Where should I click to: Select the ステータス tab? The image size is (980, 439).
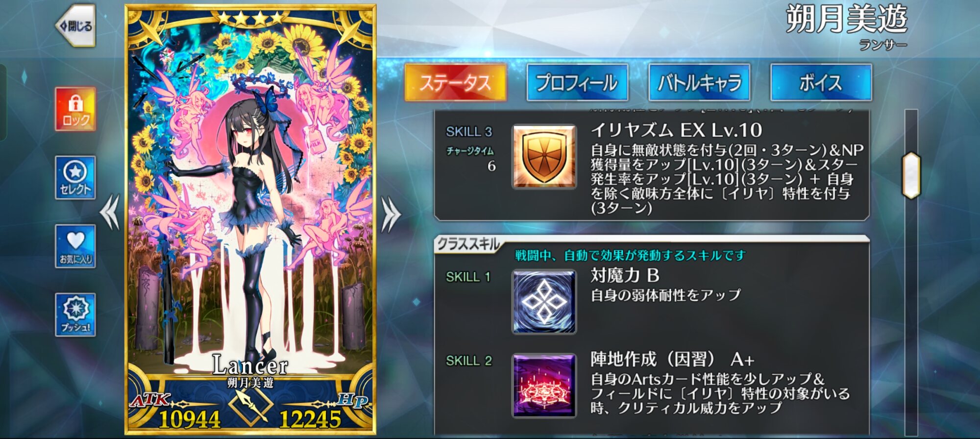456,82
